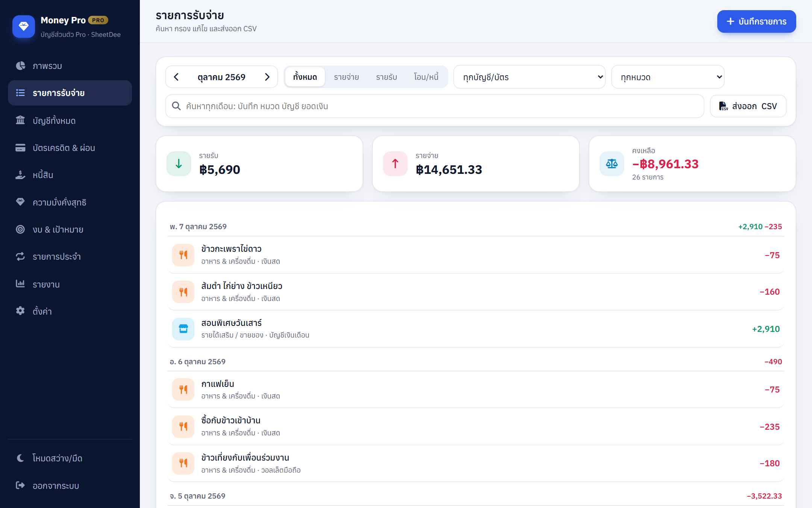Open the สอนพิเศษวันเสาร์ transaction row

(x=476, y=329)
